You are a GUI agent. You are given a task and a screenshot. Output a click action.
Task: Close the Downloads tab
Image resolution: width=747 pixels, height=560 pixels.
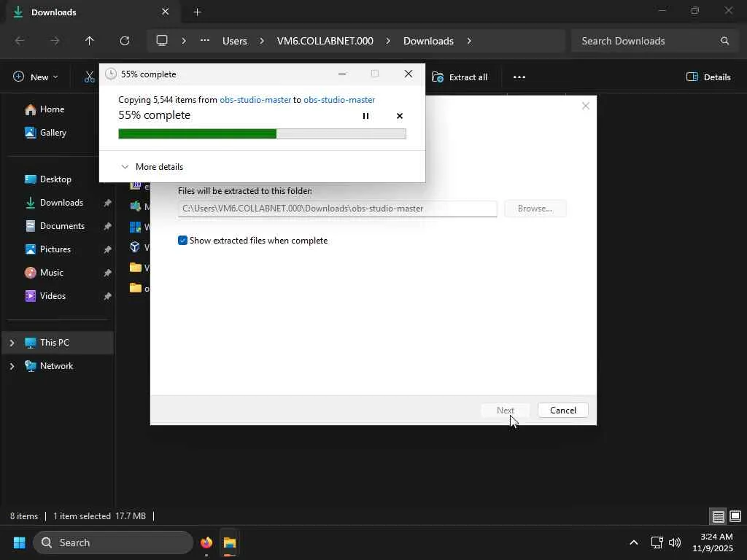(166, 12)
